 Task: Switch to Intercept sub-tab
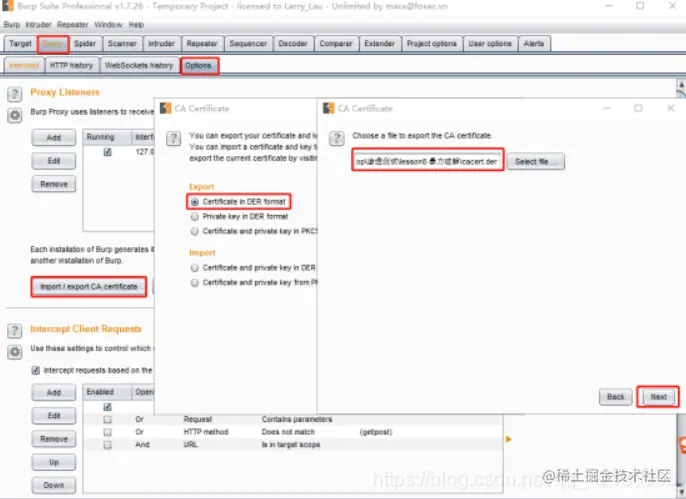tap(24, 66)
